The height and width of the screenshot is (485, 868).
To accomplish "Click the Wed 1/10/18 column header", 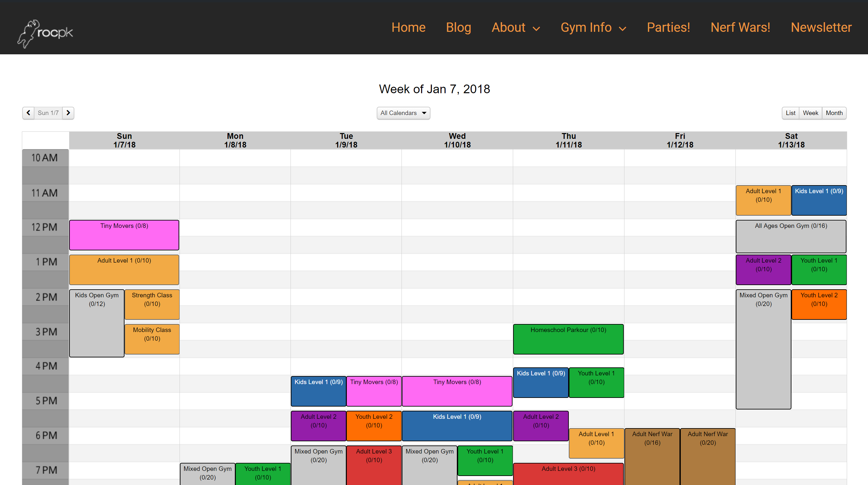I will (457, 140).
